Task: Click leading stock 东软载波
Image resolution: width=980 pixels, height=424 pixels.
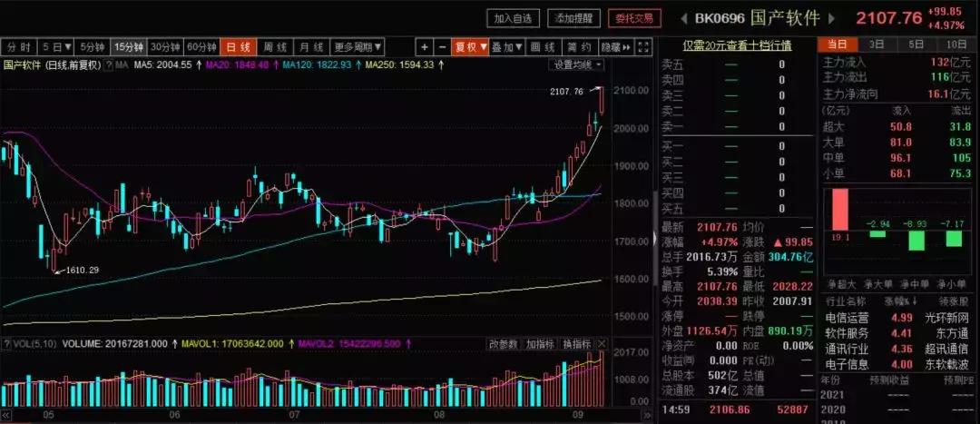Action: tap(946, 365)
